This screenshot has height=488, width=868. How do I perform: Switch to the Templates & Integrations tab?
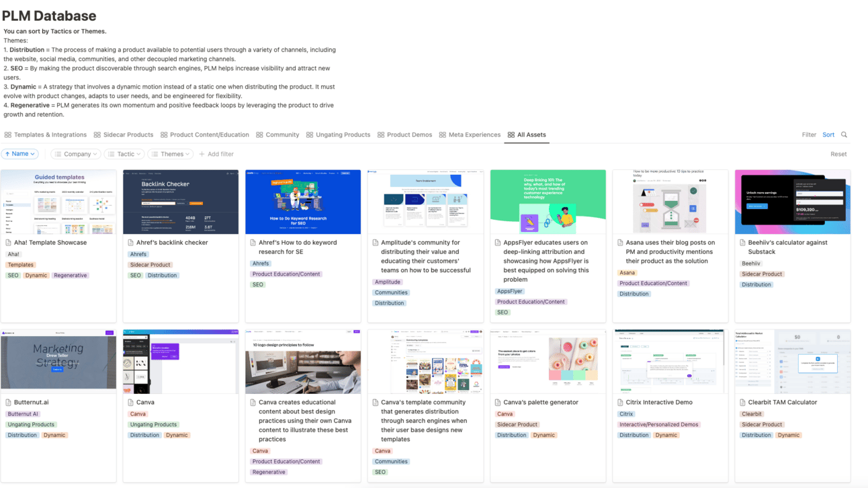[46, 134]
